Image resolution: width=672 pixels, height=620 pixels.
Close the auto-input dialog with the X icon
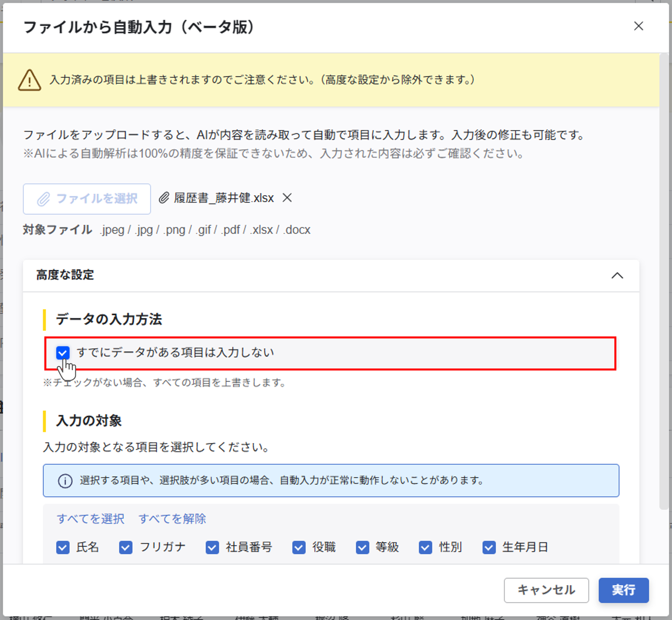[x=638, y=26]
